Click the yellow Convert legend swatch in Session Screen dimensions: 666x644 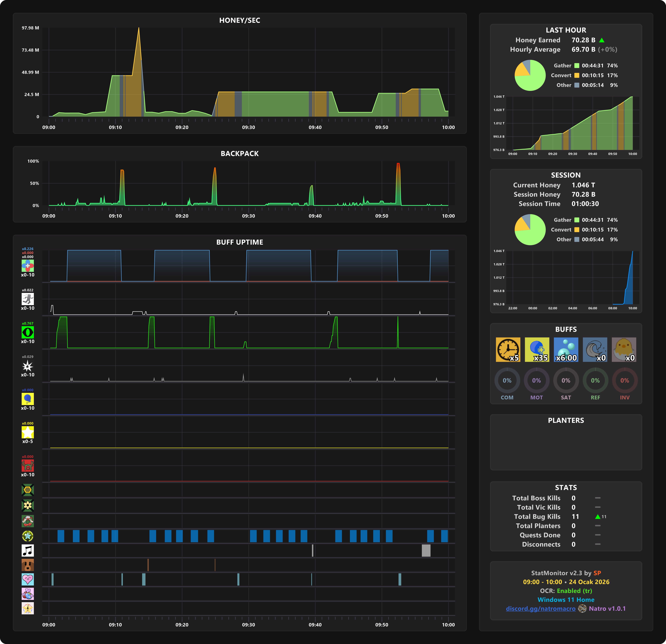pos(577,230)
